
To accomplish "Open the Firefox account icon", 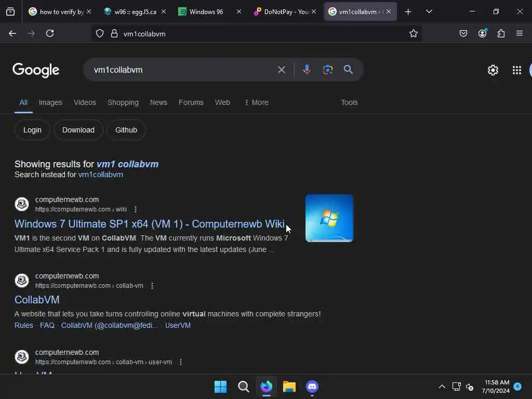I will coord(482,33).
